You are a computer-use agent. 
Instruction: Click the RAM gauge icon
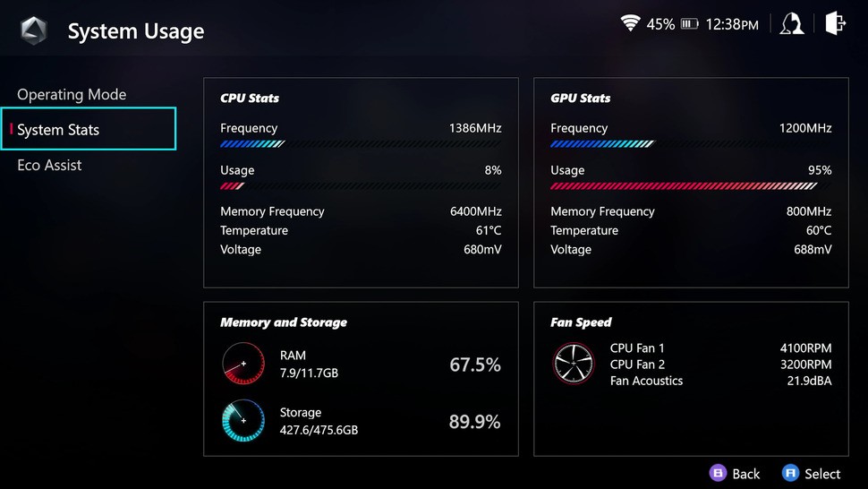243,365
